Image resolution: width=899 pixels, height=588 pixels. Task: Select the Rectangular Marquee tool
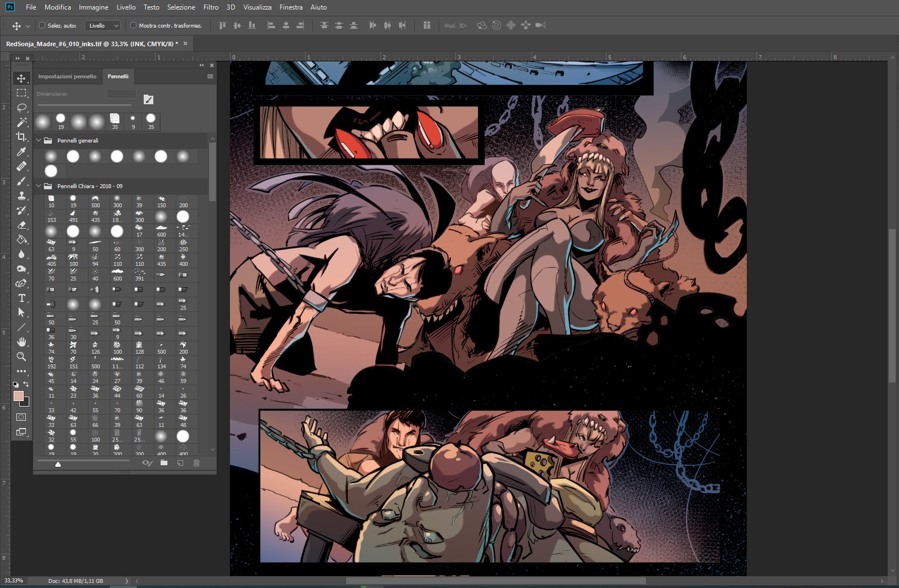pos(21,93)
